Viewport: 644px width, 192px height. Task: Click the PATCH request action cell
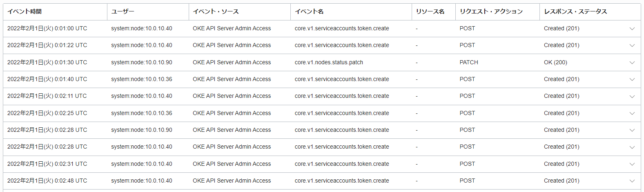469,62
